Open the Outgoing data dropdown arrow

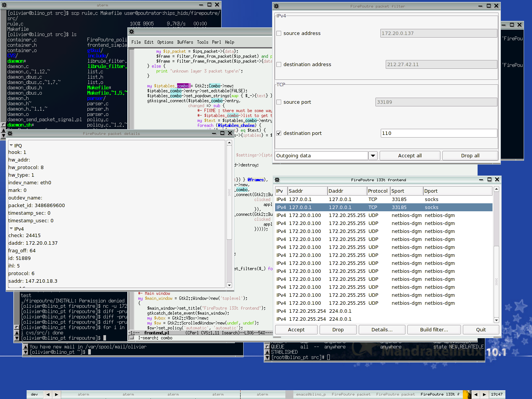[373, 156]
